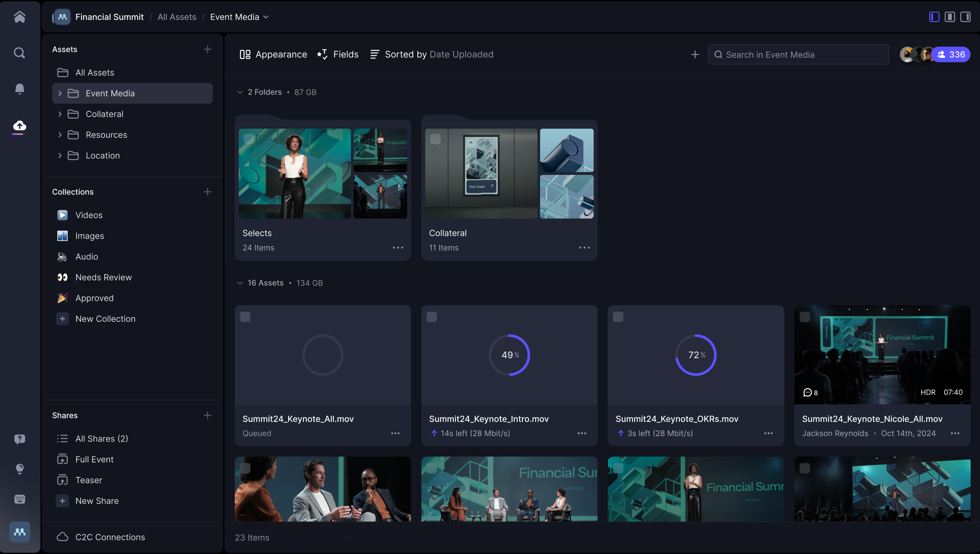Collapse the 16 Assets section
980x554 pixels.
[240, 283]
